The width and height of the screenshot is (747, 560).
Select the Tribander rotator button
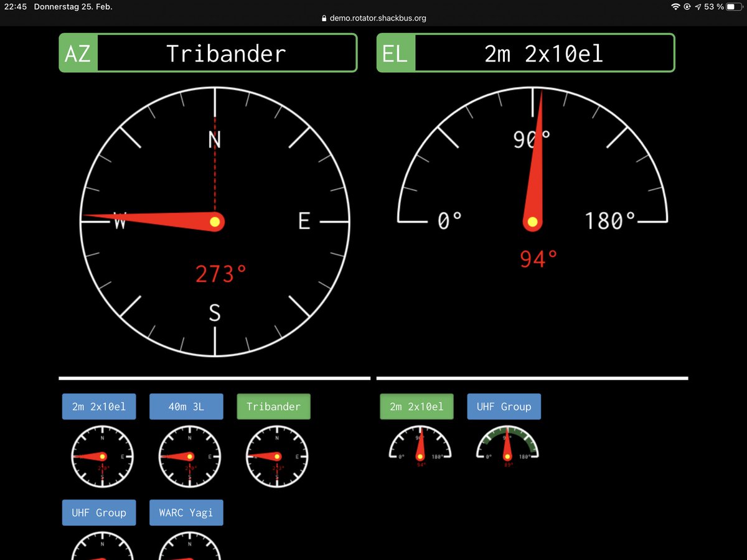coord(273,407)
